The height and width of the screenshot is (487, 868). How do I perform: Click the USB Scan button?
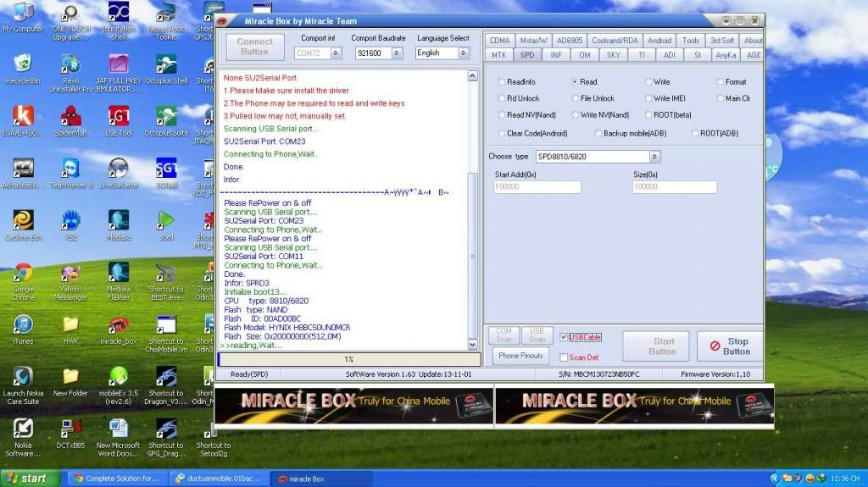click(537, 335)
